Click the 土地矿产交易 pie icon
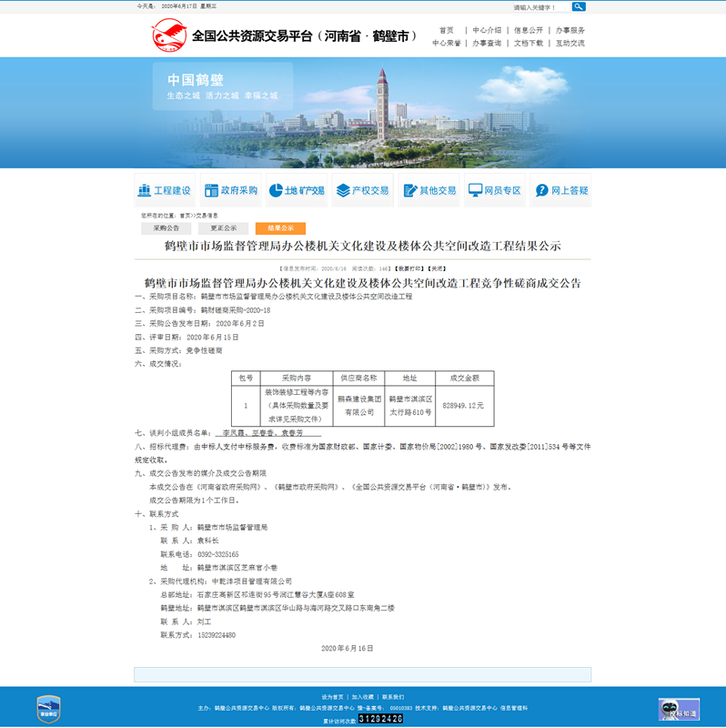 pos(276,190)
